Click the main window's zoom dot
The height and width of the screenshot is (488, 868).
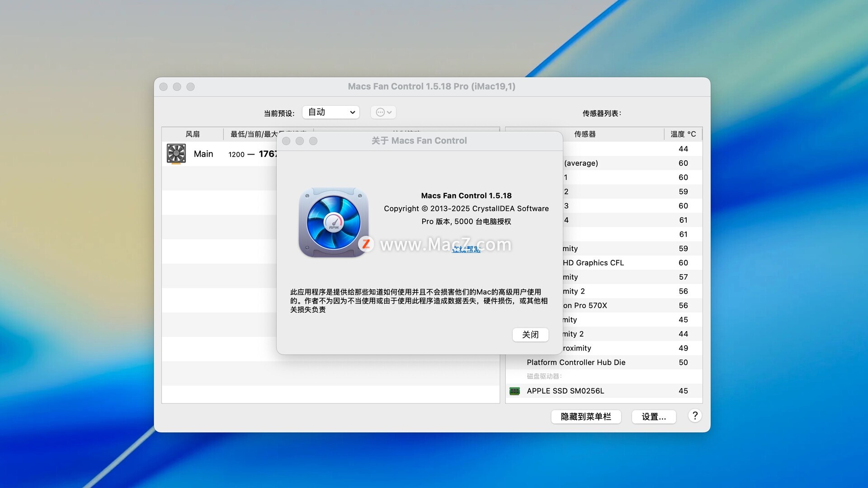191,87
